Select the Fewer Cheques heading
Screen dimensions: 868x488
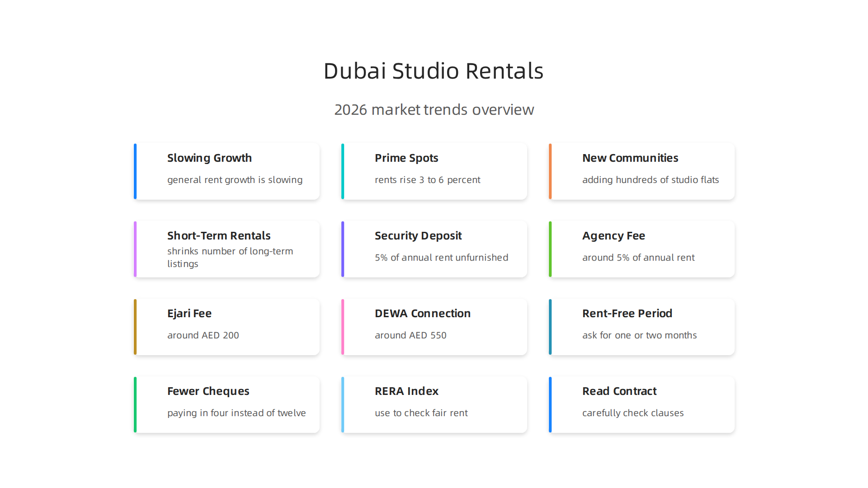click(x=208, y=391)
